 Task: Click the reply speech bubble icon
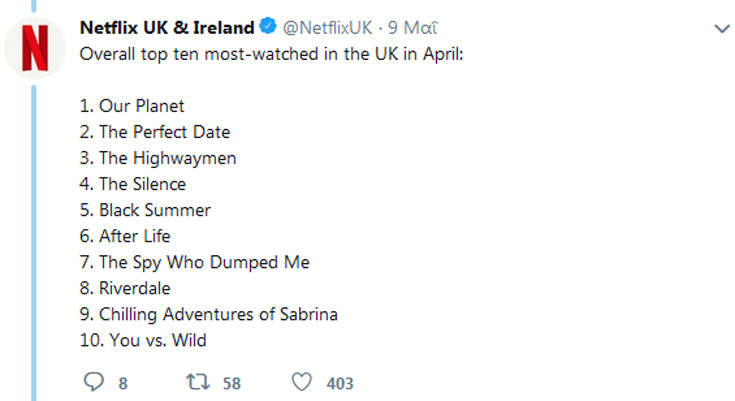94,382
